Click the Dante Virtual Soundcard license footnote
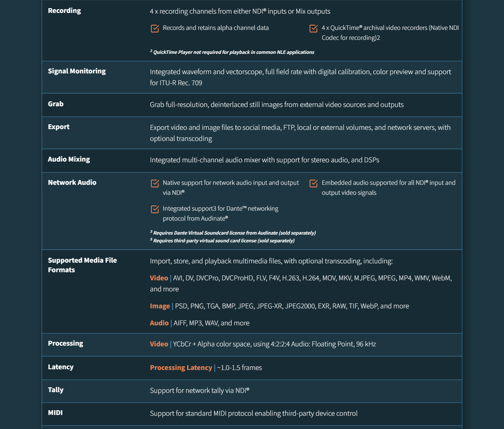The height and width of the screenshot is (429, 504). coord(234,233)
